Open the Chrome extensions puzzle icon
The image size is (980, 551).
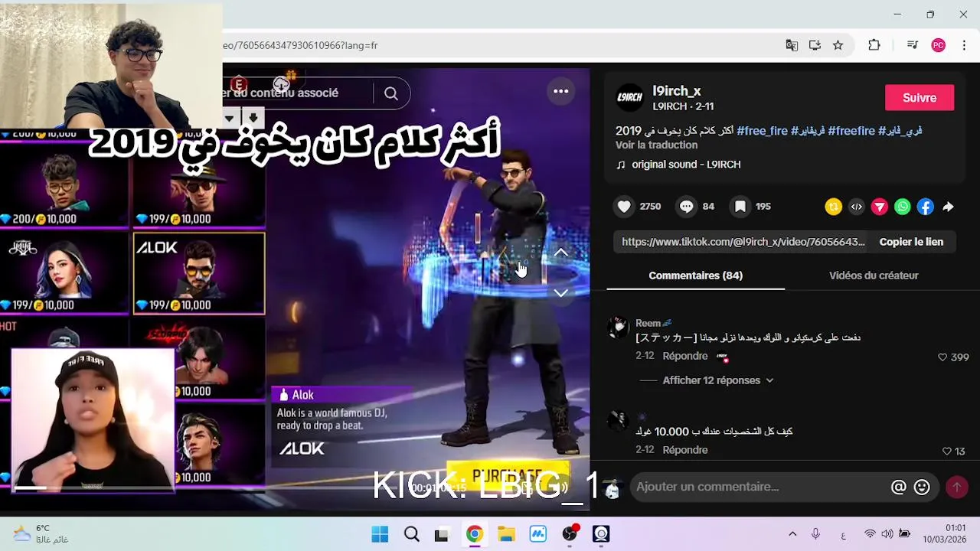(874, 45)
